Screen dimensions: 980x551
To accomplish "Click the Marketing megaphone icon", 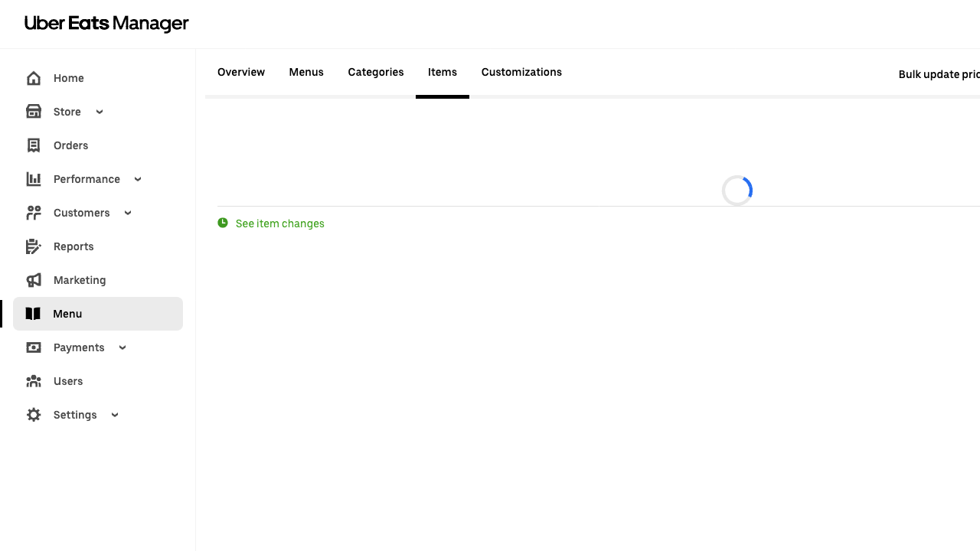I will coord(34,280).
